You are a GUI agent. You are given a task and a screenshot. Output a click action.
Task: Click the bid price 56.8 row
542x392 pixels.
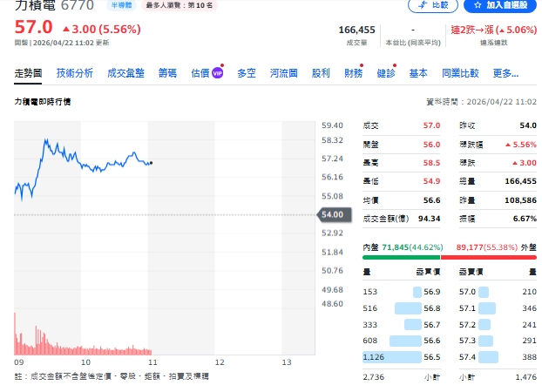402,308
